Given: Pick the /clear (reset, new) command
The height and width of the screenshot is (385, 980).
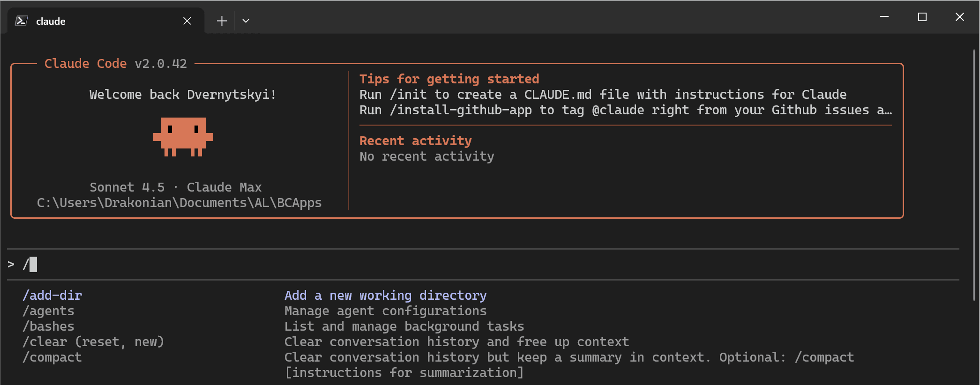Looking at the screenshot, I should pyautogui.click(x=93, y=342).
